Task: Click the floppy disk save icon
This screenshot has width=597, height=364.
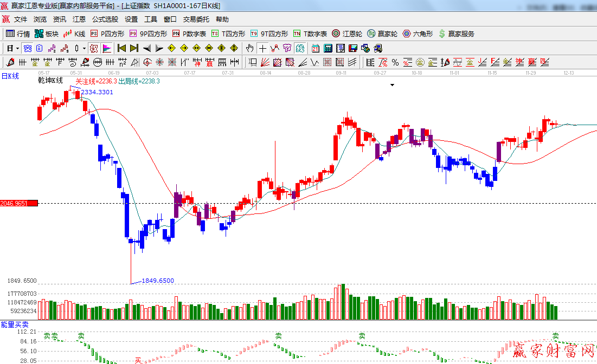Action: 351,48
